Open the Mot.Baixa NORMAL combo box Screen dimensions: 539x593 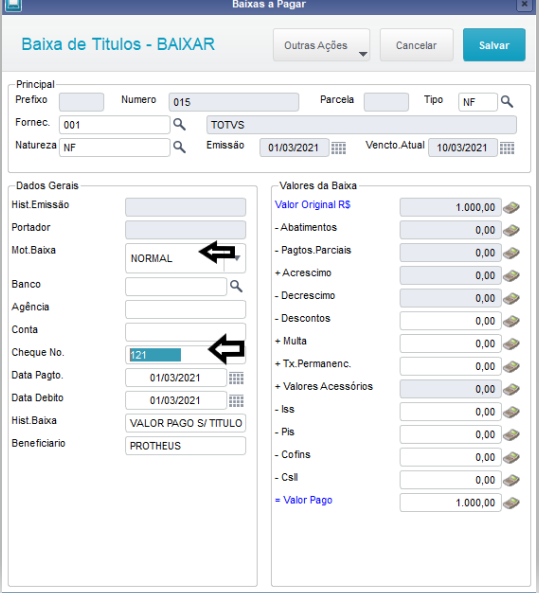[x=185, y=258]
